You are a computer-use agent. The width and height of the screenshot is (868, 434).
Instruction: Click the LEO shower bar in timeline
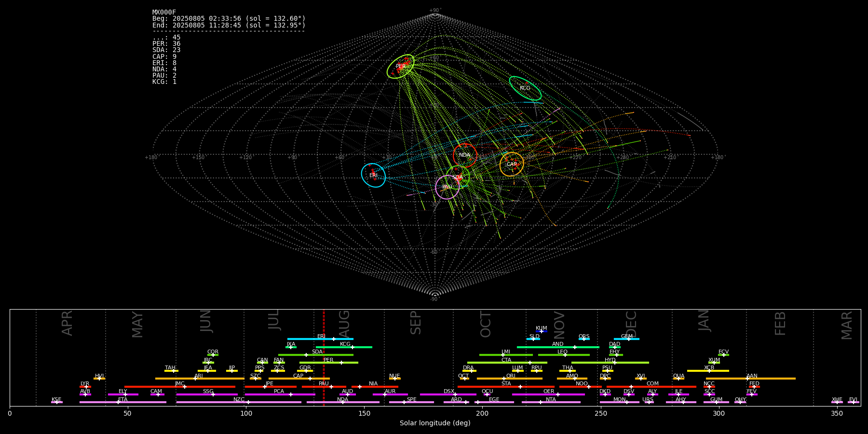coord(564,355)
